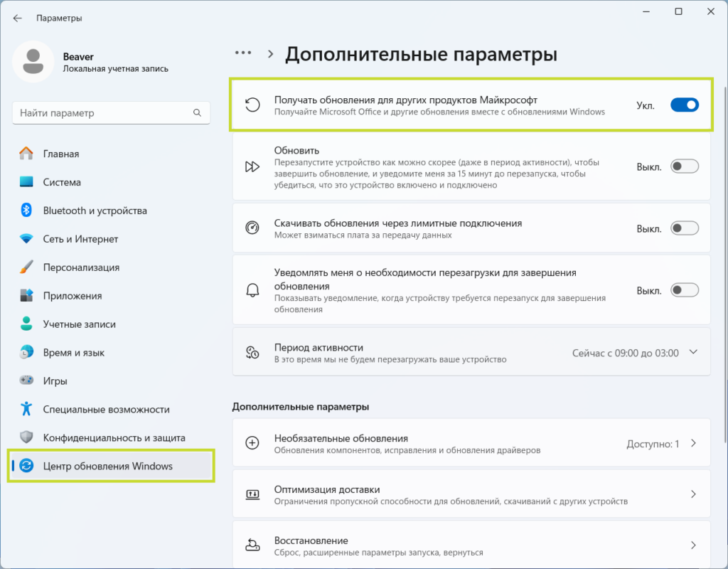Viewport: 728px width, 569px height.
Task: Open Восстановление chevron arrow
Action: coord(693,546)
